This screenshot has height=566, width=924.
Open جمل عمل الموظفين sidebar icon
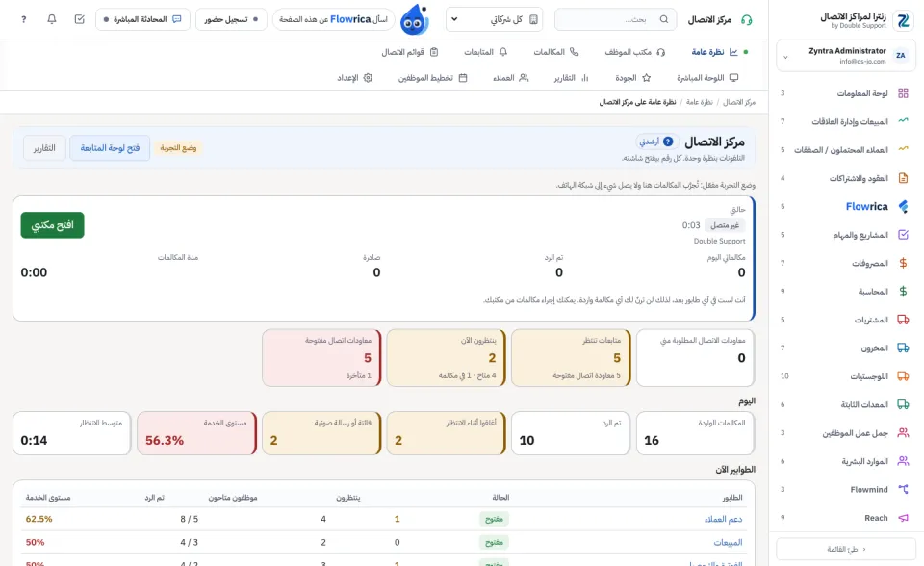click(903, 433)
